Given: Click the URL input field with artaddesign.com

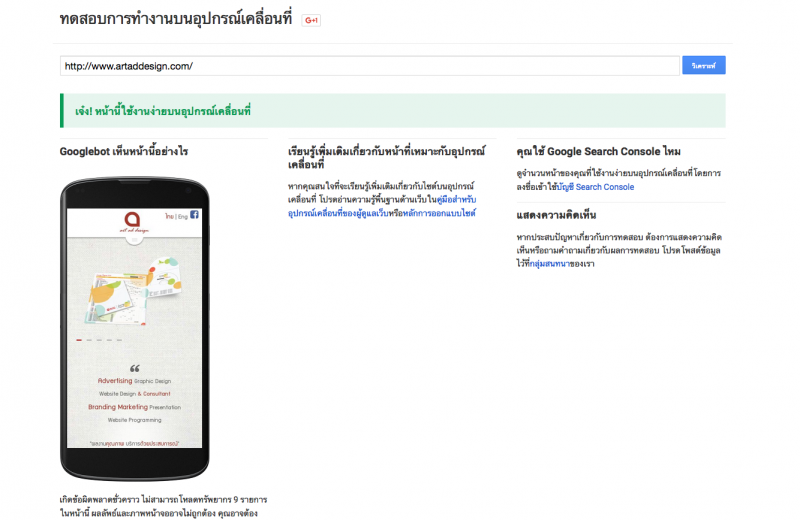Looking at the screenshot, I should pos(370,66).
